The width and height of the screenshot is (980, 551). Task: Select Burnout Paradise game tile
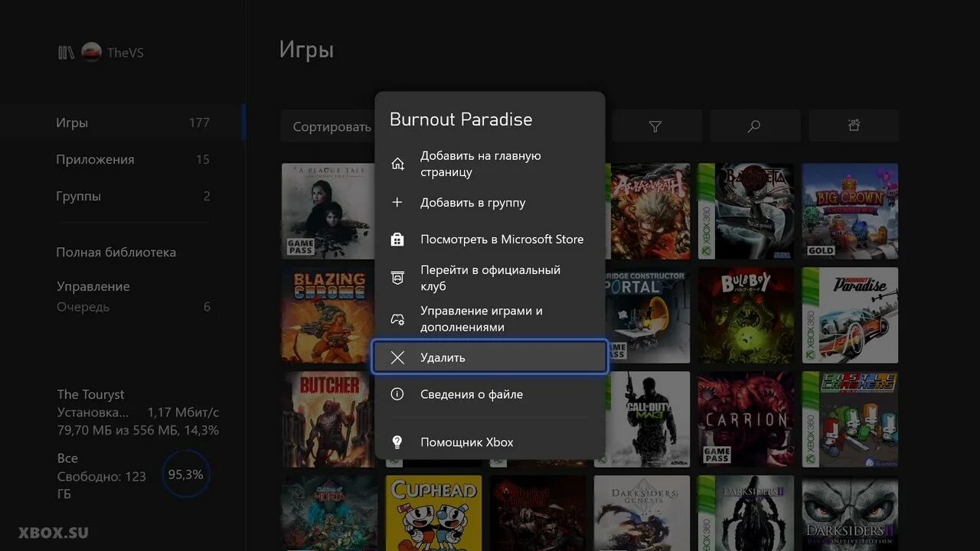tap(850, 315)
